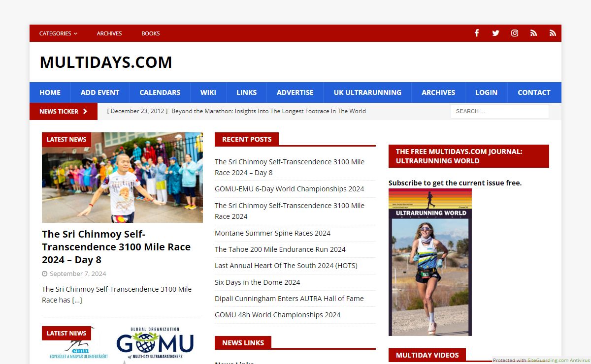Open the Links navigation item
591x364 pixels.
[246, 92]
